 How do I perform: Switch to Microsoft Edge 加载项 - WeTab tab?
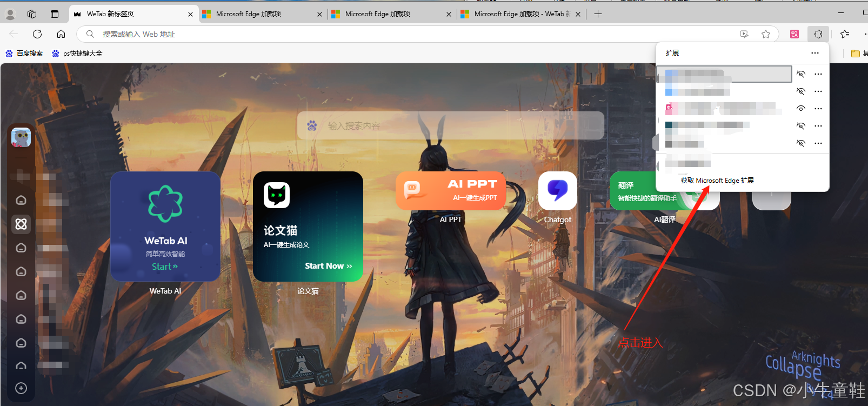[x=522, y=14]
